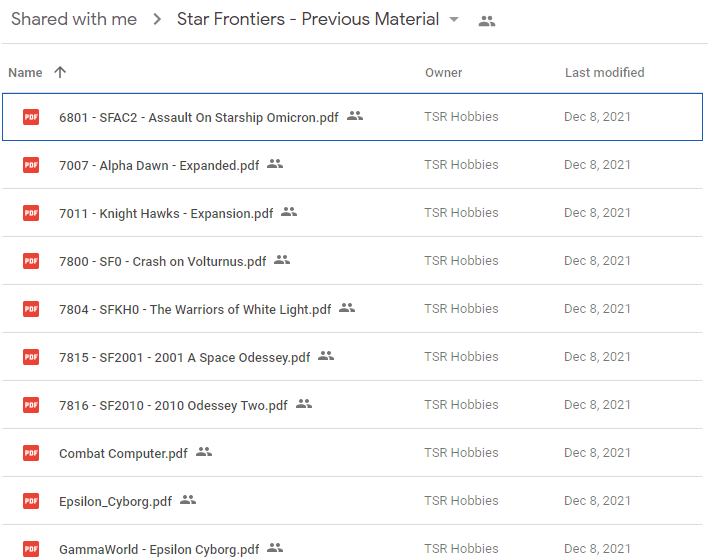Click TSR Hobbies owner in Alpha Dawn row
This screenshot has height=560, width=708.
461,164
